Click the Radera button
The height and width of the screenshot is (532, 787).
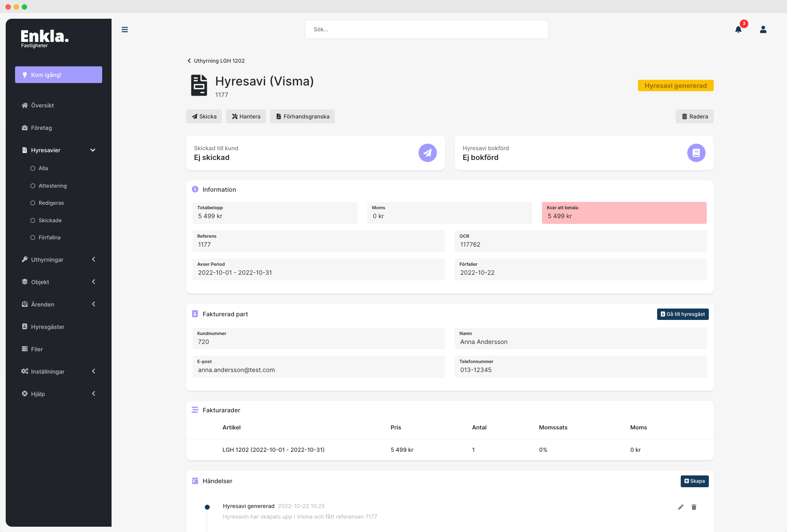695,116
